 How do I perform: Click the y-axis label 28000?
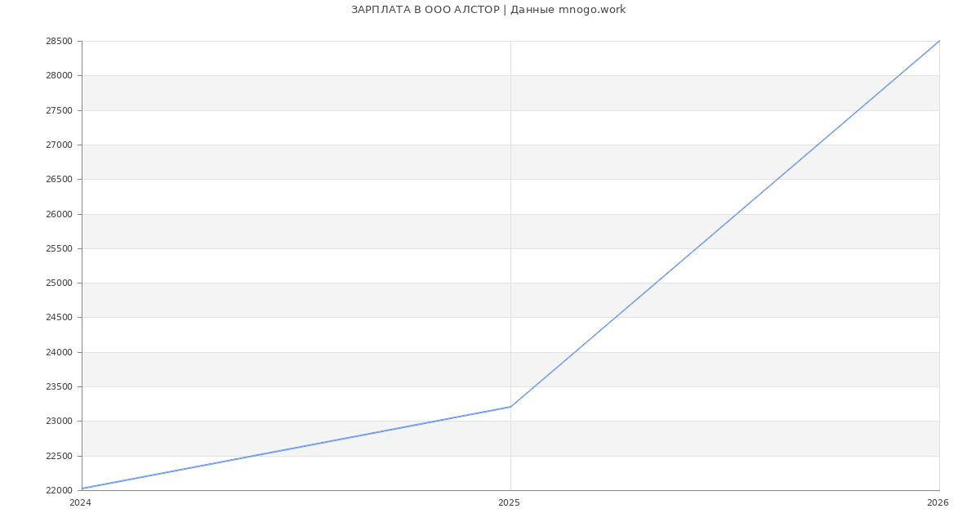(59, 76)
